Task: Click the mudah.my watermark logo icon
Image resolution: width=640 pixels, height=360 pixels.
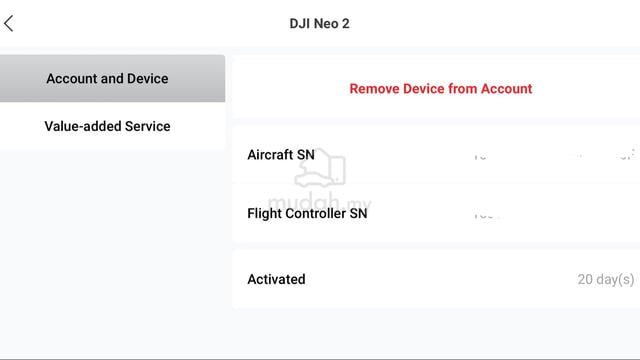Action: point(320,168)
